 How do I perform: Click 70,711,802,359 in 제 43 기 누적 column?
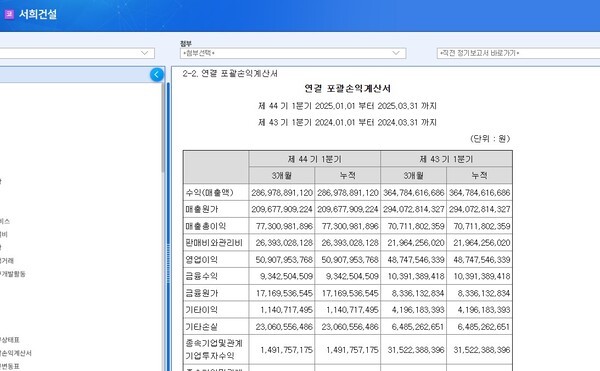(482, 226)
